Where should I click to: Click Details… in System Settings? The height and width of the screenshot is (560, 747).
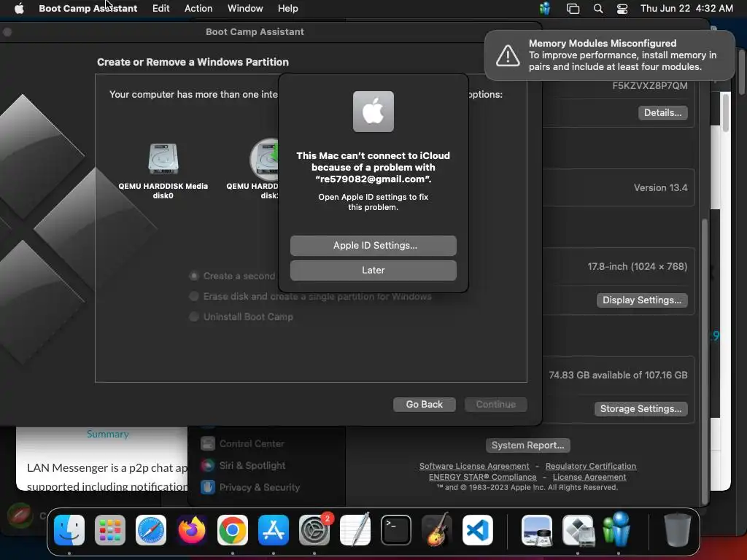[662, 113]
